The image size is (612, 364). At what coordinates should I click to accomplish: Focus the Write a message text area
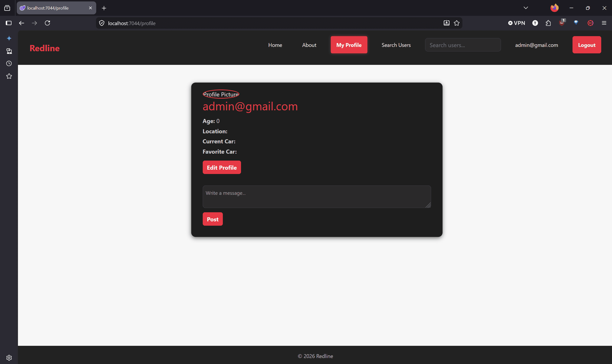click(317, 197)
